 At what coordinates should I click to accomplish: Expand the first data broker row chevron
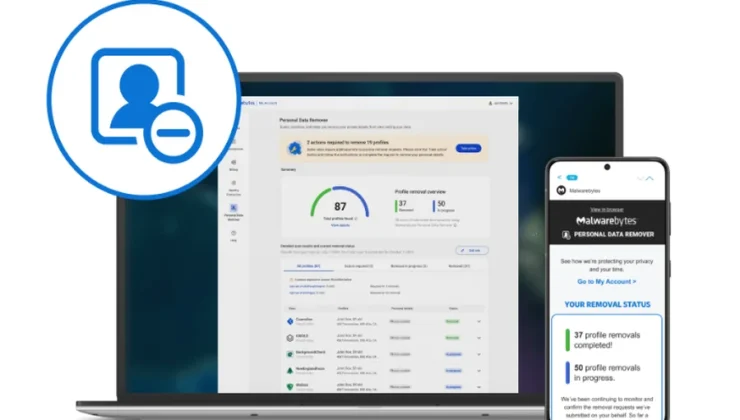click(x=479, y=321)
